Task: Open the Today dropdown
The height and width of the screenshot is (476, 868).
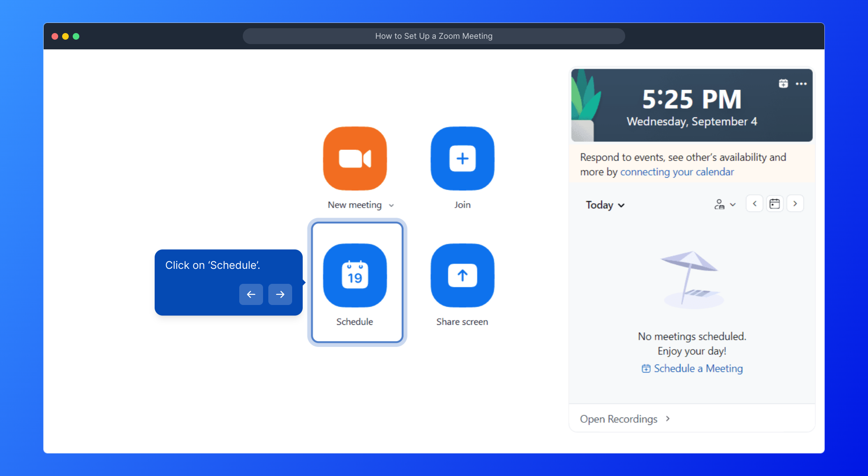Action: click(x=605, y=205)
